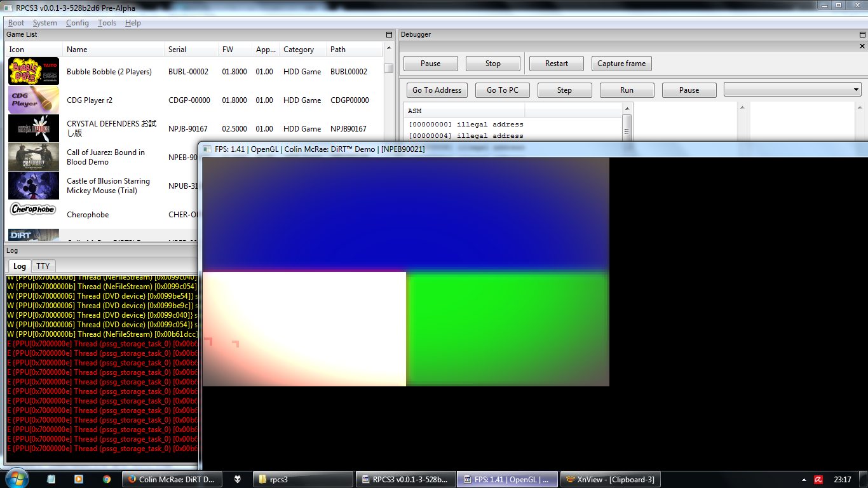Select the CDGP00000 path cell
This screenshot has width=868, height=488.
pos(349,100)
